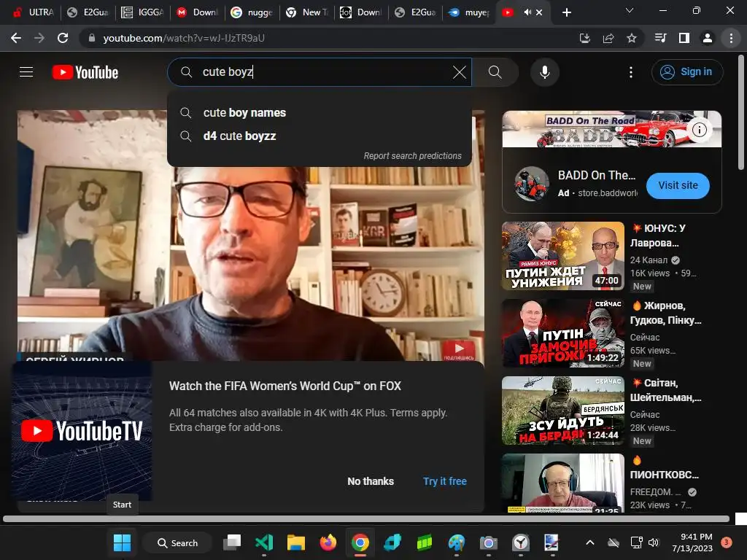Screen dimensions: 747x560
Task: Bookmark this page with star icon
Action: [x=632, y=38]
